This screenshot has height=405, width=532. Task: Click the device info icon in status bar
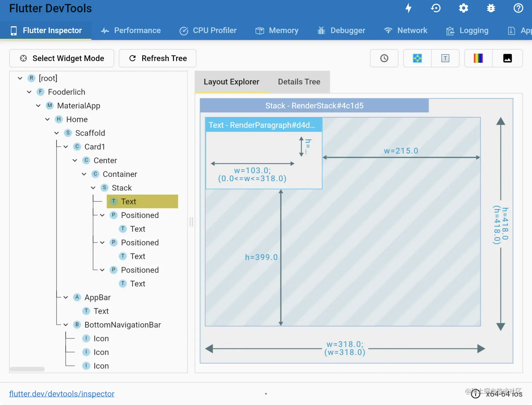(475, 394)
